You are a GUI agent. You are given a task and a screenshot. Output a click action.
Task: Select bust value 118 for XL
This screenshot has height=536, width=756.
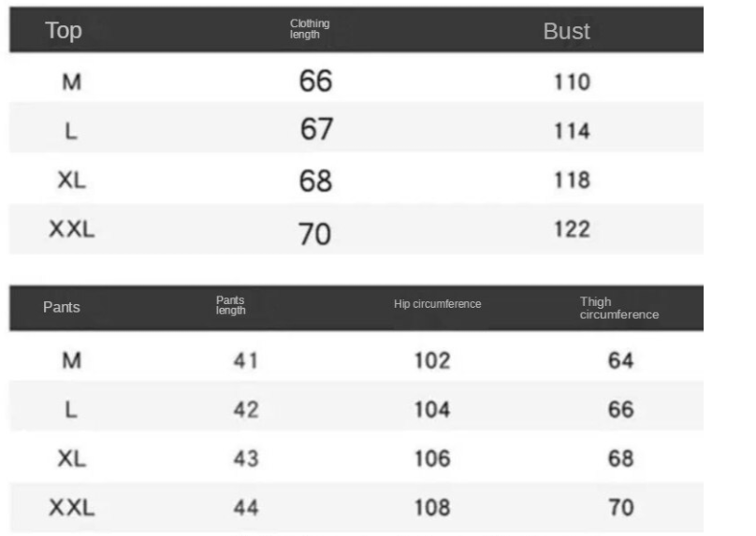[572, 181]
